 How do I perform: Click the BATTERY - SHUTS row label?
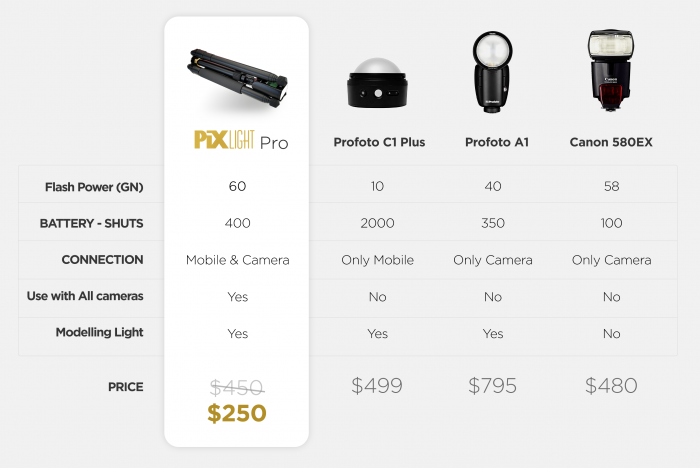pos(92,223)
